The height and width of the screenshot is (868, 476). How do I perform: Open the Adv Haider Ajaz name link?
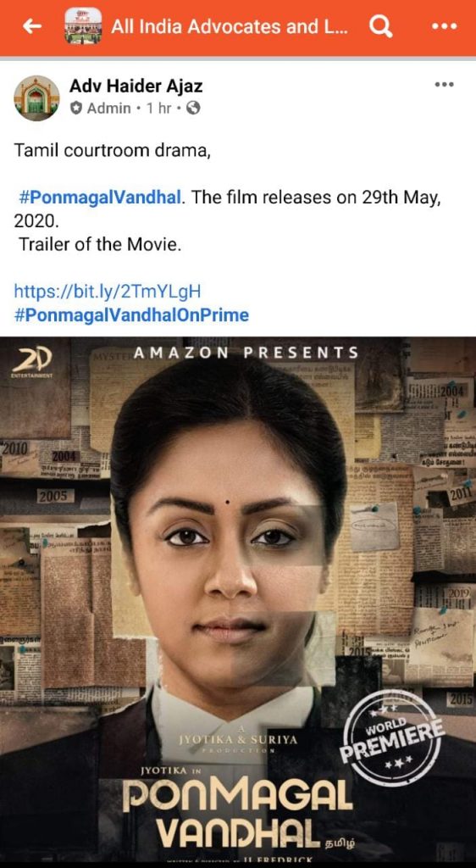pos(136,86)
